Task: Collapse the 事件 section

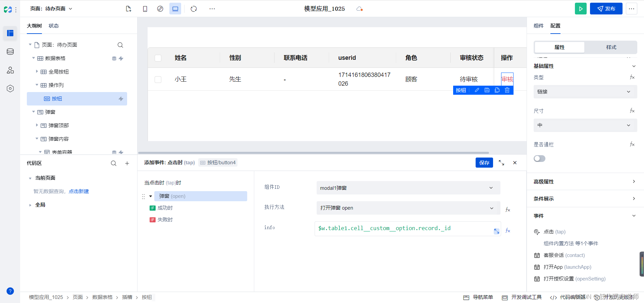Action: (634, 216)
